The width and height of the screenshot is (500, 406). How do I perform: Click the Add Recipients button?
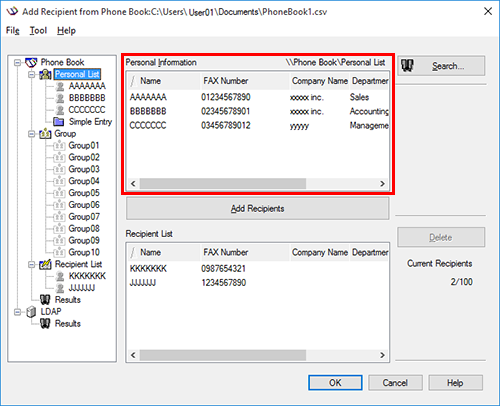click(x=257, y=209)
